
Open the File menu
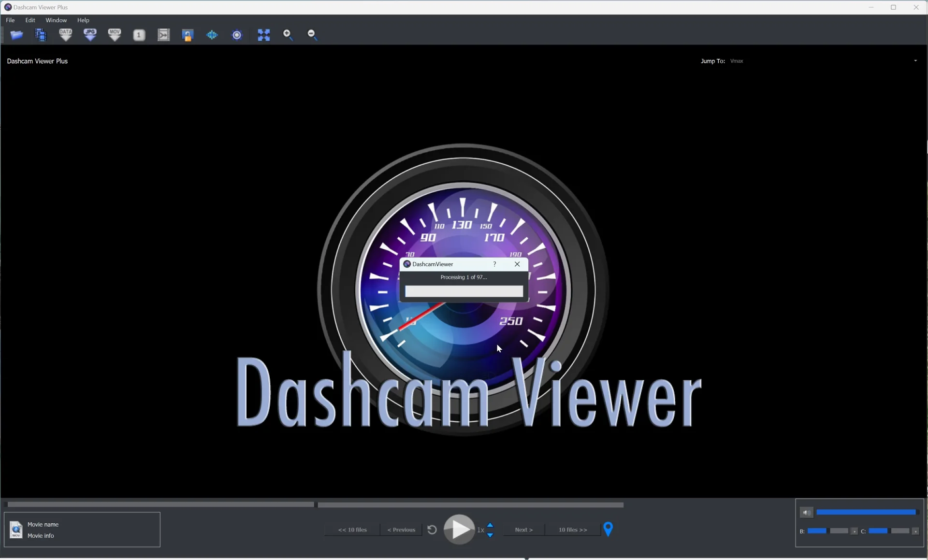pyautogui.click(x=10, y=20)
